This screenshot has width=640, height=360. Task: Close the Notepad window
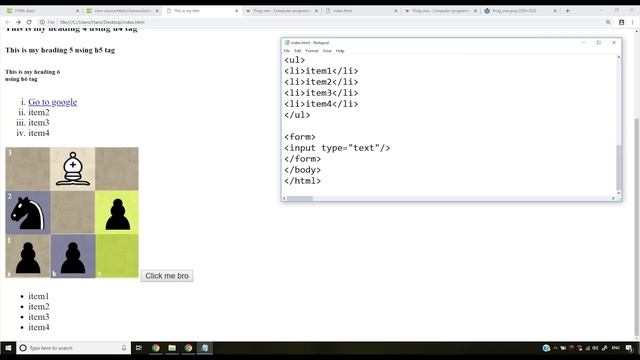coord(614,42)
